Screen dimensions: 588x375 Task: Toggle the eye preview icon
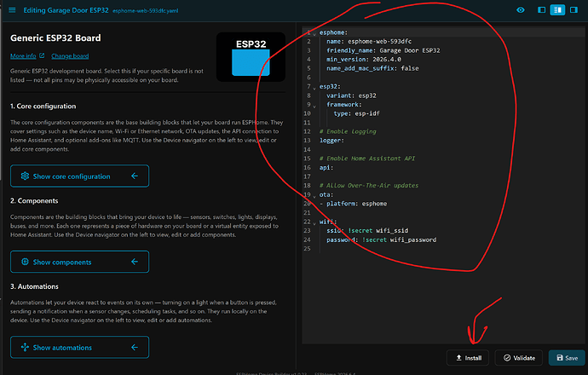[521, 10]
